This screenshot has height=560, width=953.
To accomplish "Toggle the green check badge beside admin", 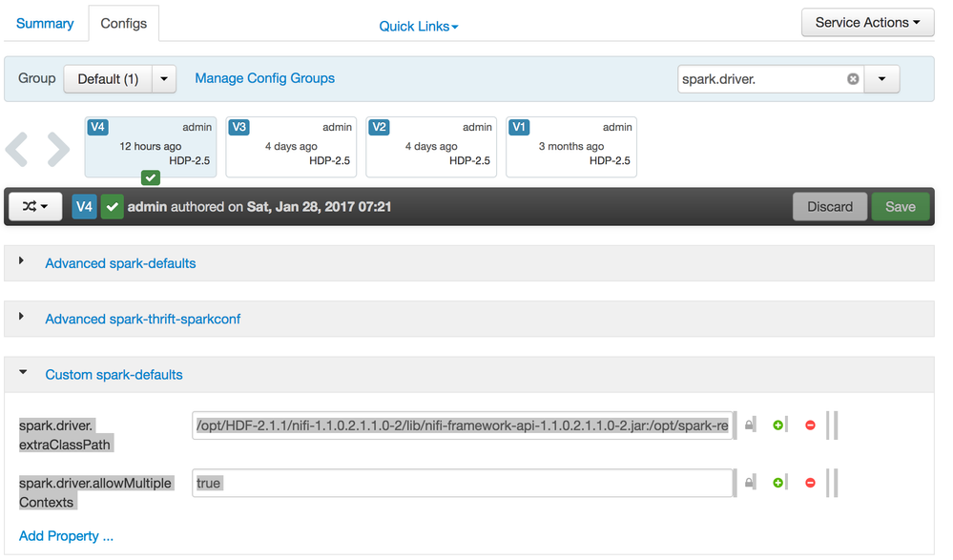I will tap(113, 206).
